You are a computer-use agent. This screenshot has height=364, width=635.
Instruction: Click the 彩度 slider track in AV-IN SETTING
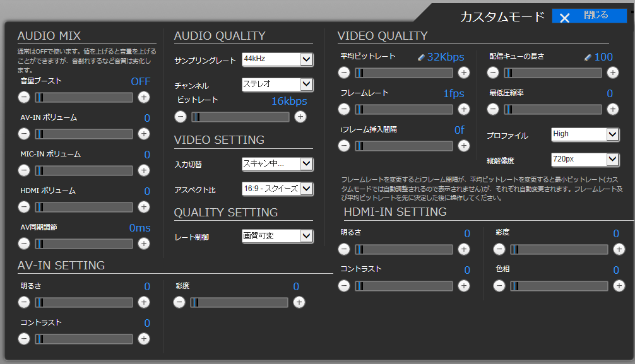239,302
